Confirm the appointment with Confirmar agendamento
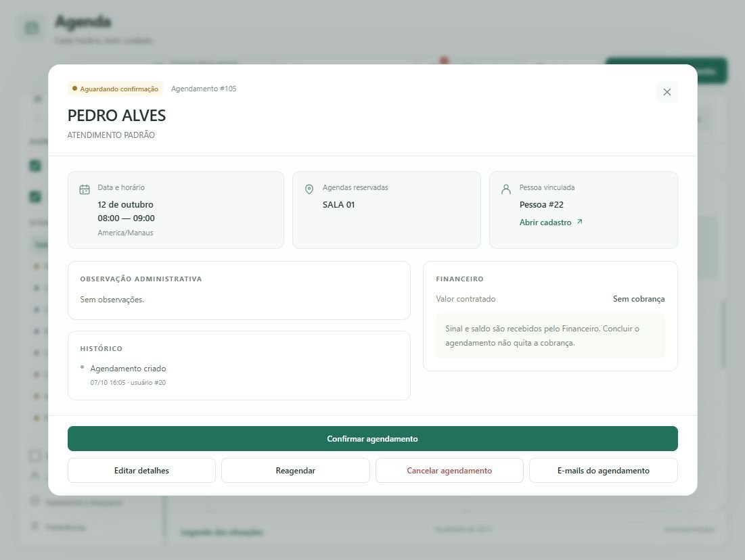 (372, 438)
